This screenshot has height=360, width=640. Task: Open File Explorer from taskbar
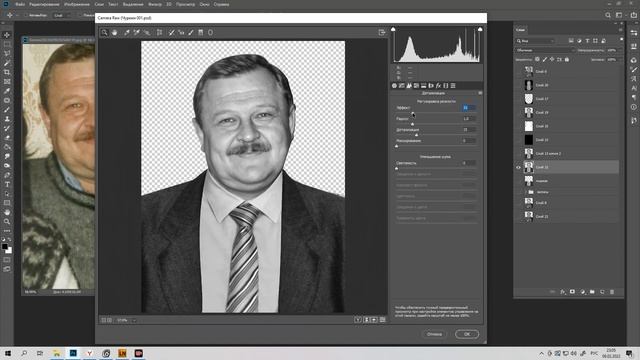click(x=57, y=353)
